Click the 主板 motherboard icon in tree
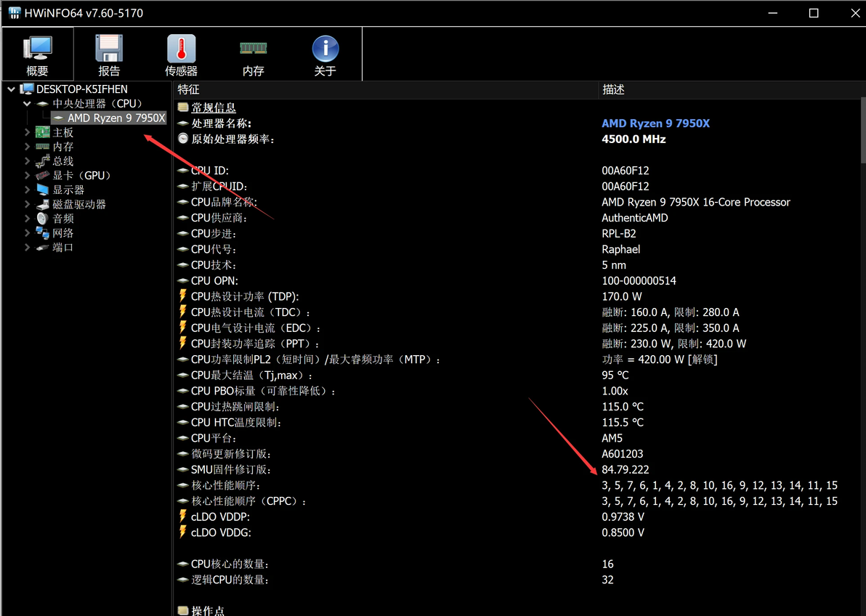 click(x=43, y=132)
